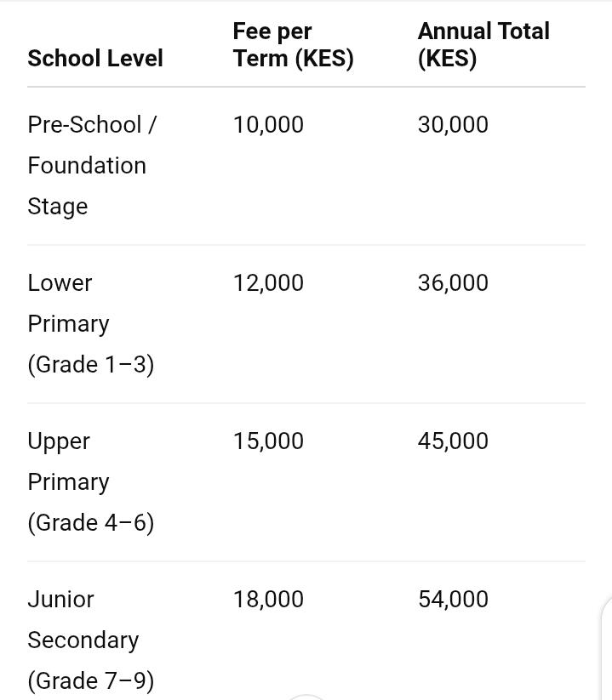Click the (Grade 4–6) text
This screenshot has width=612, height=700.
coord(90,523)
